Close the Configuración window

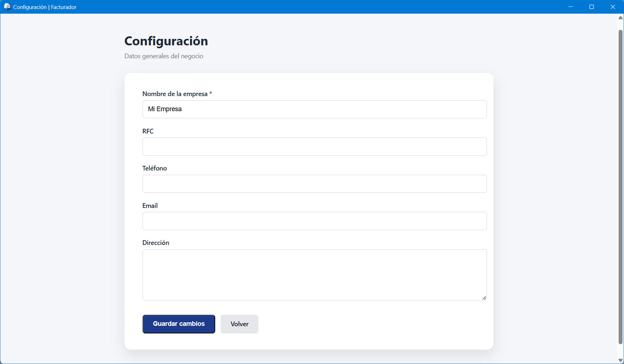[612, 7]
